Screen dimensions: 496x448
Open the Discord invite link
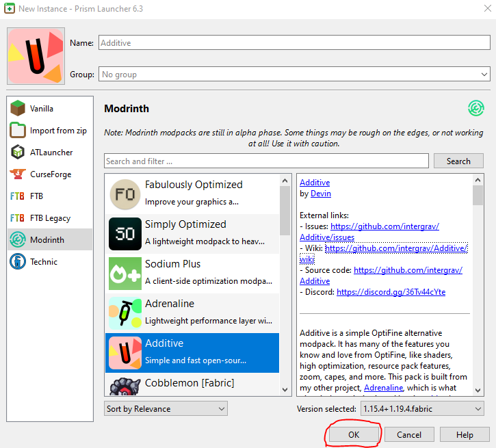391,292
